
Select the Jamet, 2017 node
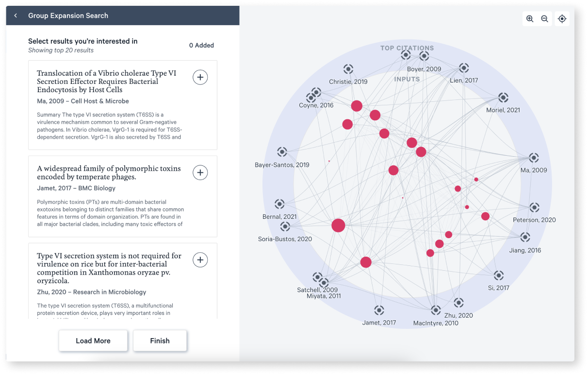[x=379, y=309]
